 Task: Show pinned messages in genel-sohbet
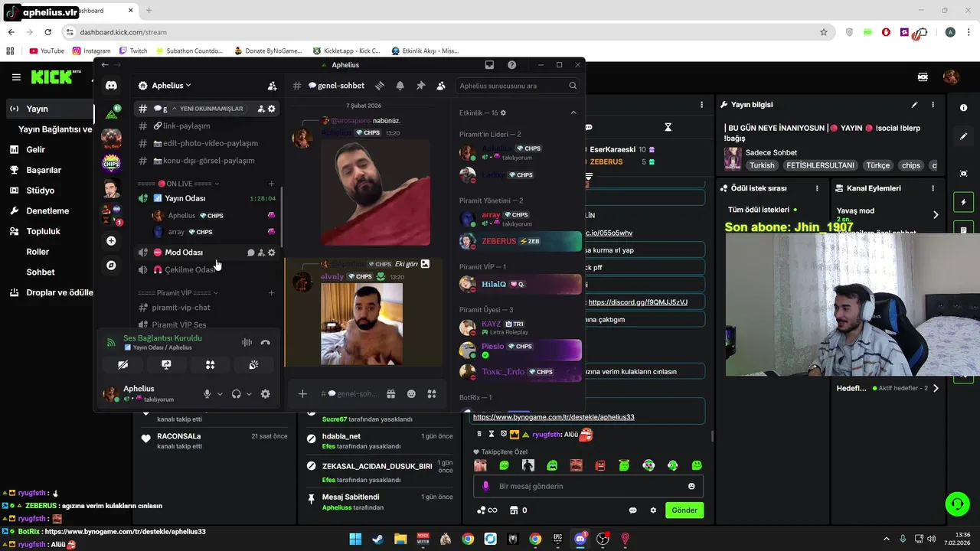420,86
